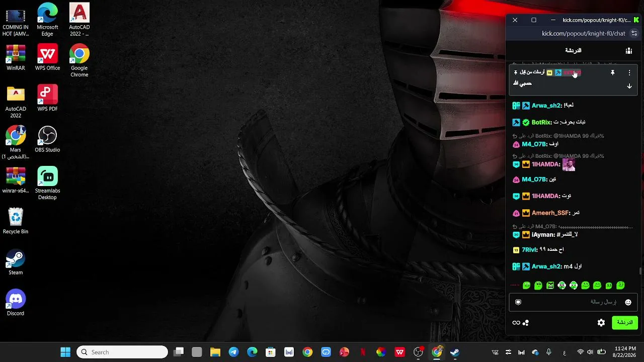Viewport: 644px width, 362px height.
Task: Click the kick.com popout address bar URL
Action: (x=584, y=33)
